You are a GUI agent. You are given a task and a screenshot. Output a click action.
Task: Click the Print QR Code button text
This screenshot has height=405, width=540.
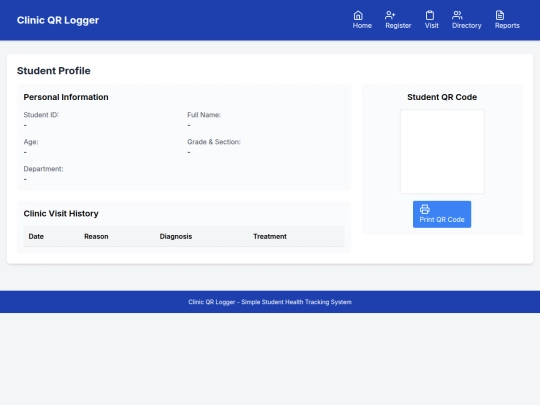click(442, 219)
